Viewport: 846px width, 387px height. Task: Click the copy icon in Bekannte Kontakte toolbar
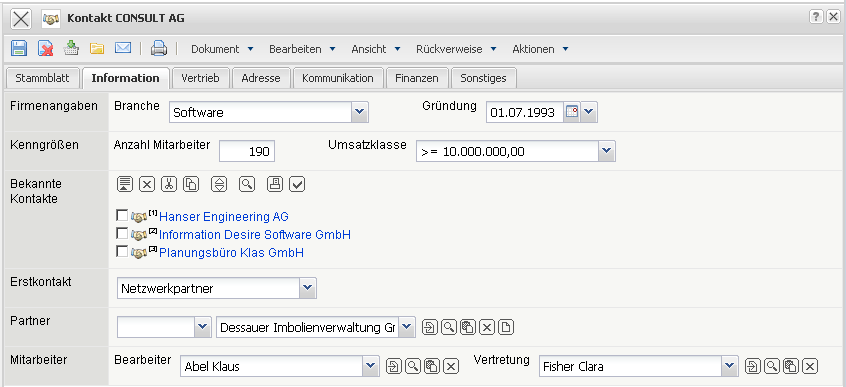pos(190,184)
